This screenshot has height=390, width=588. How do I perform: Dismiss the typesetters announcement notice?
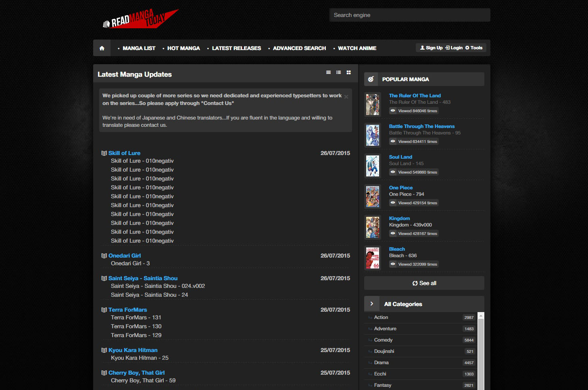[x=346, y=97]
